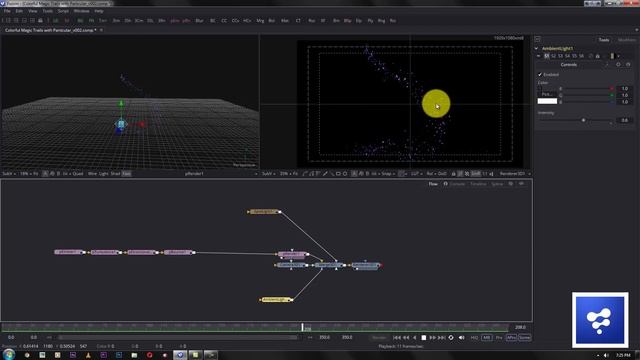Switch to the Timeline tab

click(x=478, y=184)
